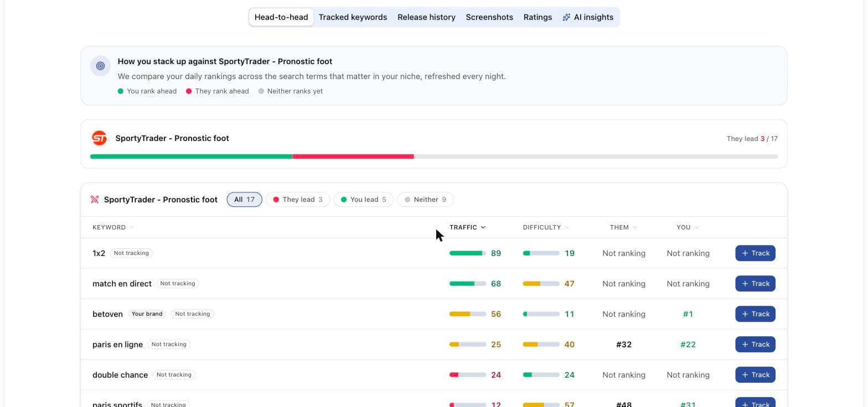This screenshot has width=868, height=407.
Task: Track the paris sportifs keyword
Action: coord(755,403)
